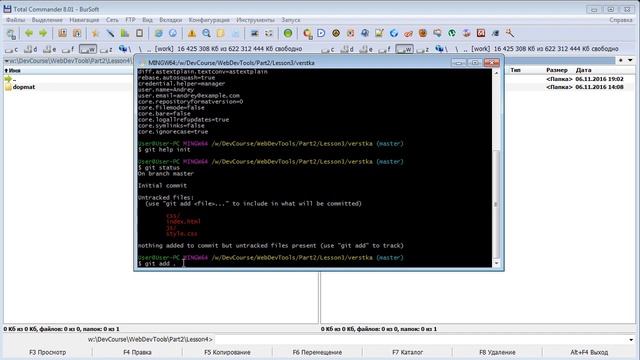Click F8 Удаление button

[497, 352]
